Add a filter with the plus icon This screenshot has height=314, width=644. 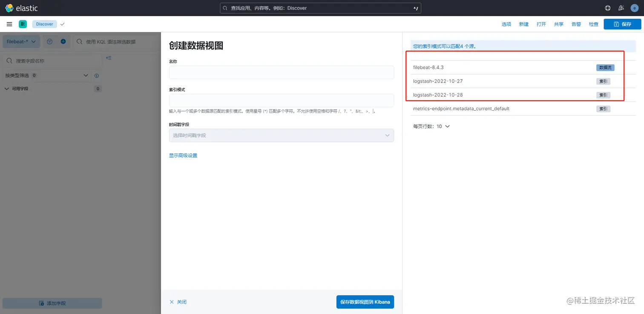[x=63, y=42]
